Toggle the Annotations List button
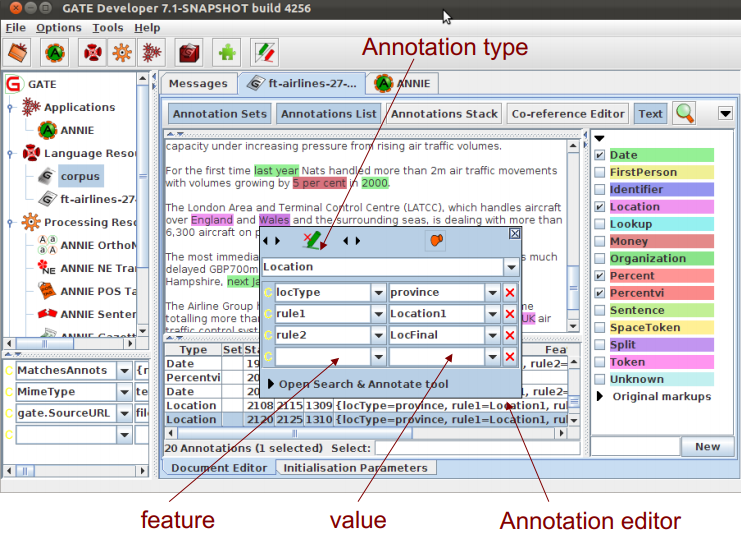 (329, 114)
